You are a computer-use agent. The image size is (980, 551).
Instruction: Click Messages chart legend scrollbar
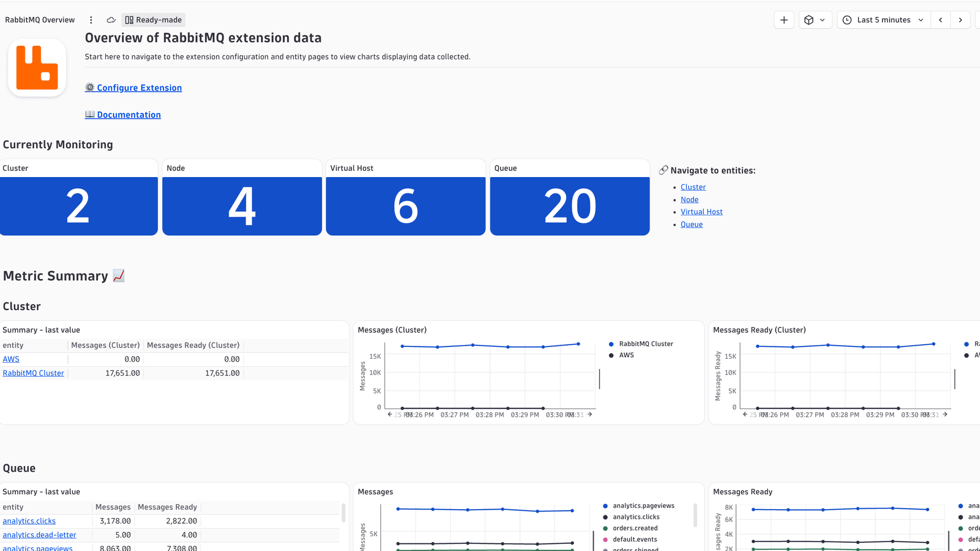695,515
